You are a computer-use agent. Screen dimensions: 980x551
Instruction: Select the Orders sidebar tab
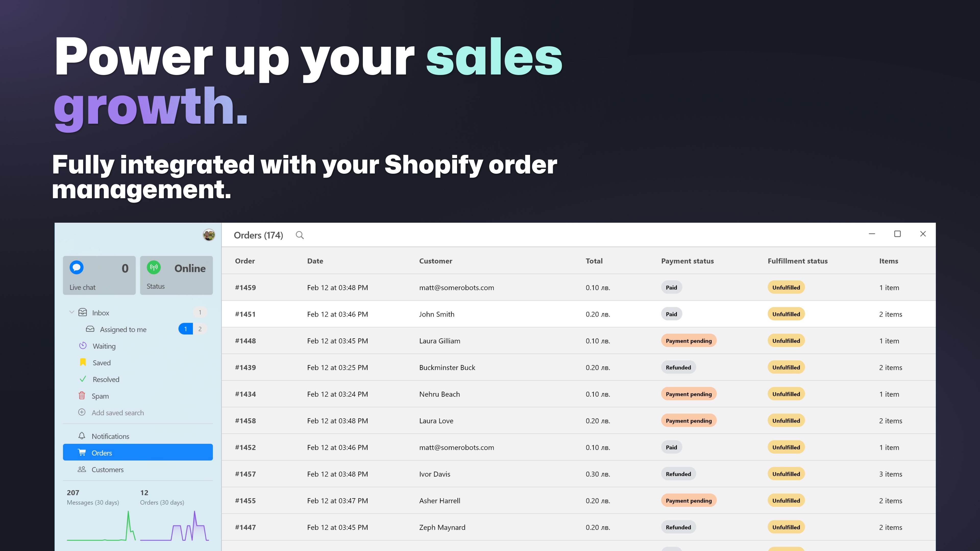138,453
